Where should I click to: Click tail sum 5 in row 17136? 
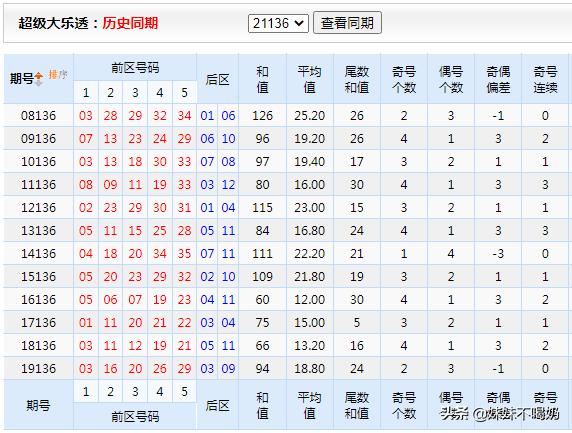[x=357, y=322]
